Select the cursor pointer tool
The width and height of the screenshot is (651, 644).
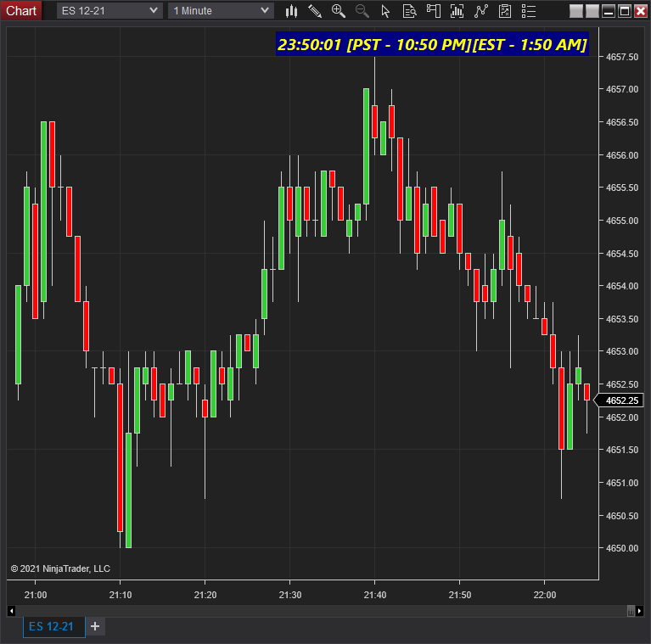point(385,11)
